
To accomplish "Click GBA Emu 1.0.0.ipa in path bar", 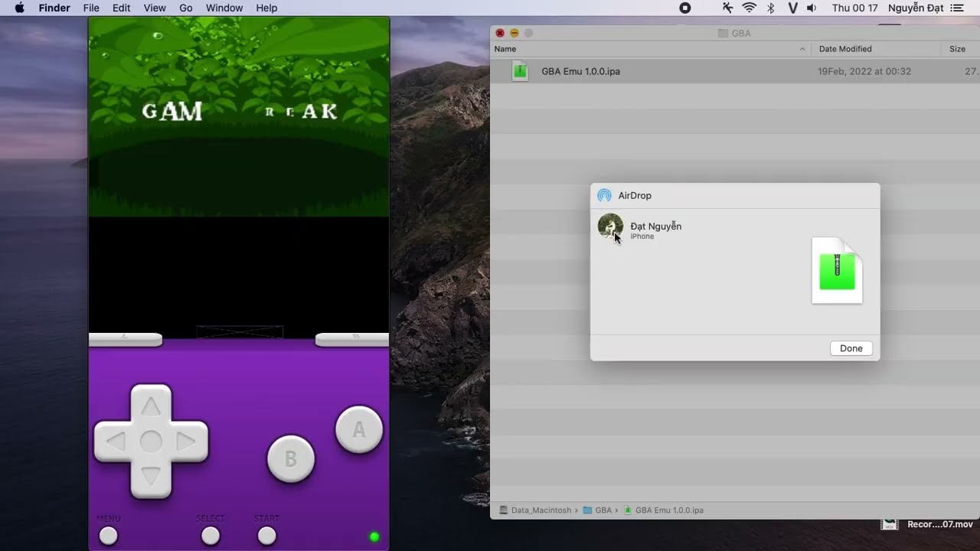I will [664, 510].
